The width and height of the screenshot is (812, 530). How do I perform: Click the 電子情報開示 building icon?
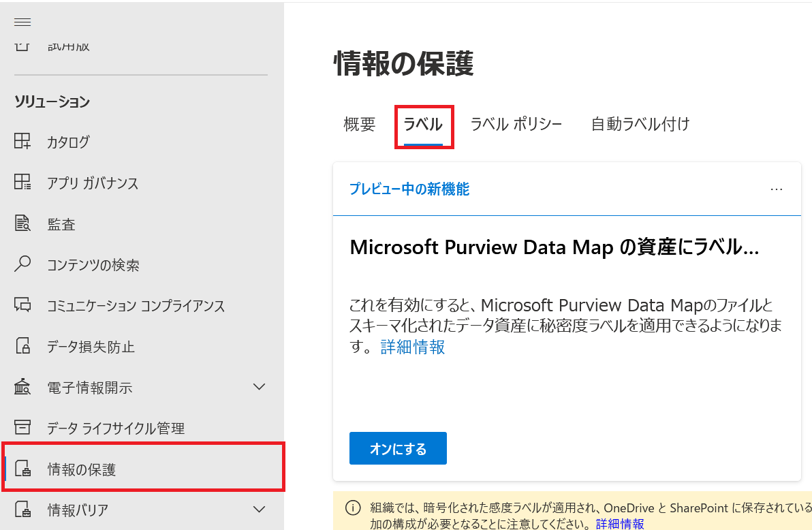coord(22,386)
